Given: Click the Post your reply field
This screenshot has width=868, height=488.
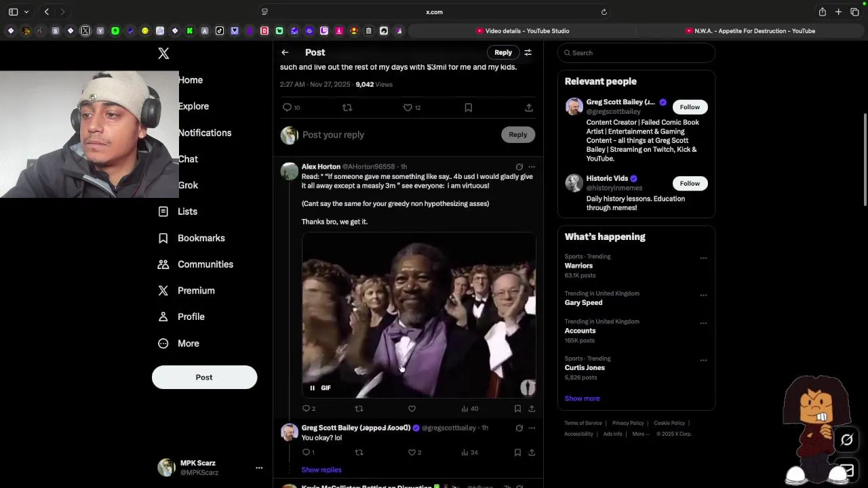Looking at the screenshot, I should click(400, 135).
